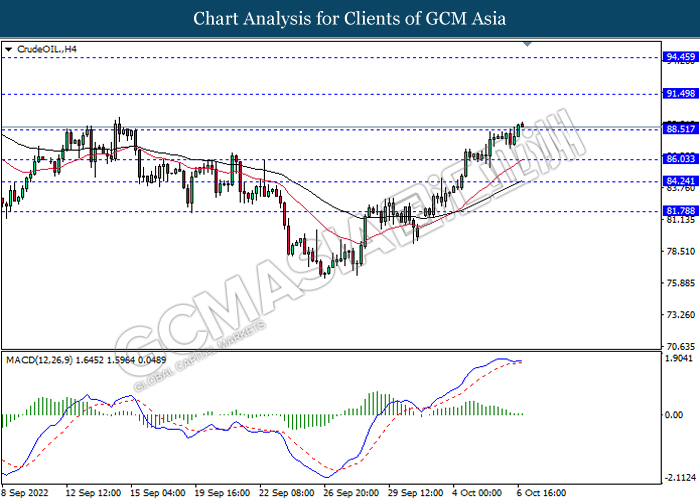Click the 29 Sep 12:00 time label
This screenshot has width=700, height=500.
click(x=416, y=493)
